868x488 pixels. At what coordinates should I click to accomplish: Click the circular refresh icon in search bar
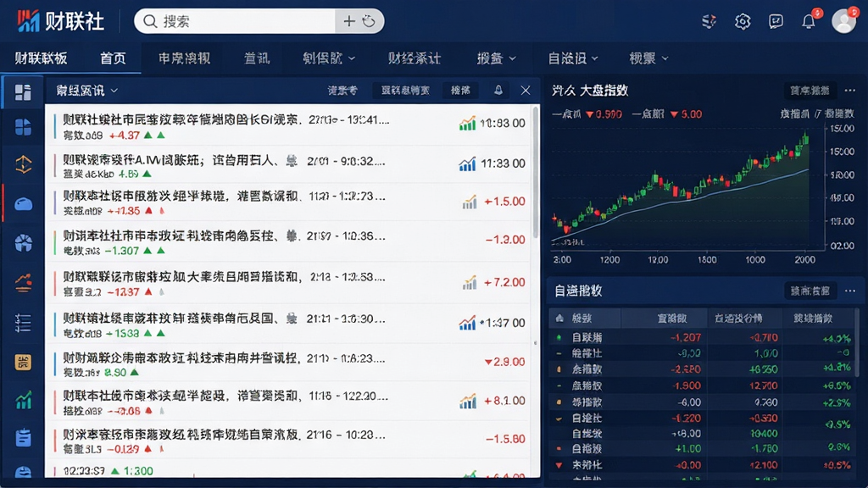point(369,21)
